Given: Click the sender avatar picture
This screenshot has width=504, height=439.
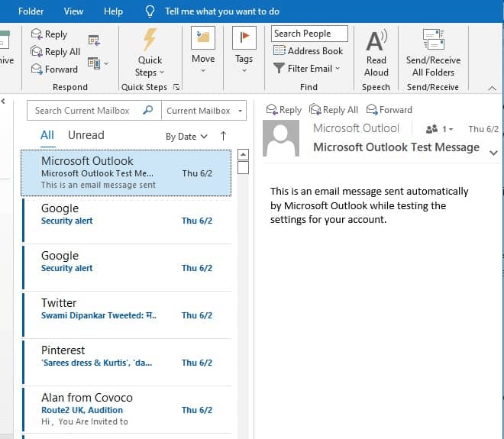Looking at the screenshot, I should pos(281,138).
